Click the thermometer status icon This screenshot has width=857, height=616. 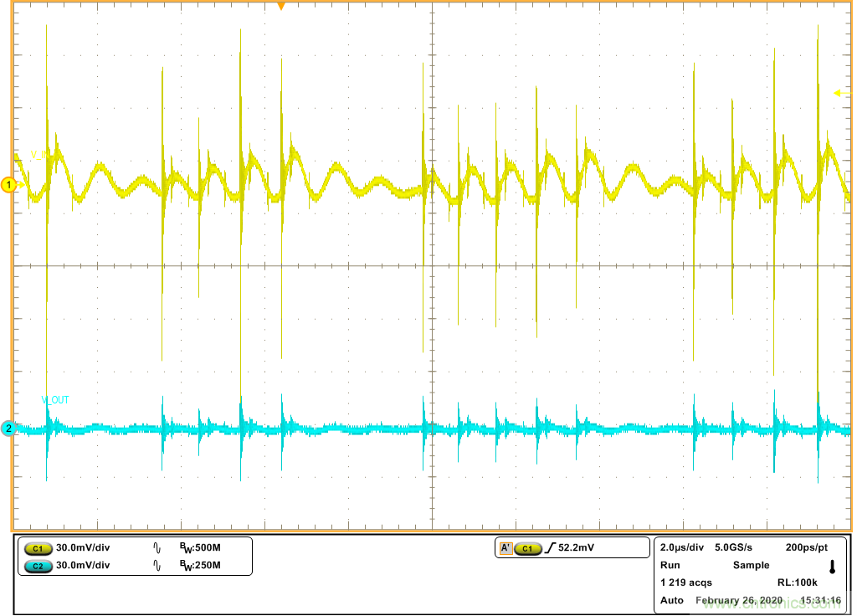point(832,567)
